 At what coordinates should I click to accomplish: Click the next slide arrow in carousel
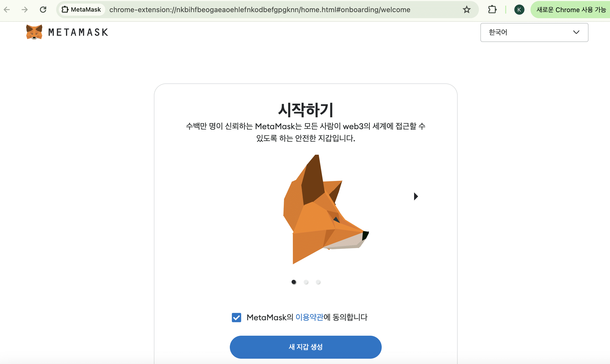click(x=416, y=196)
